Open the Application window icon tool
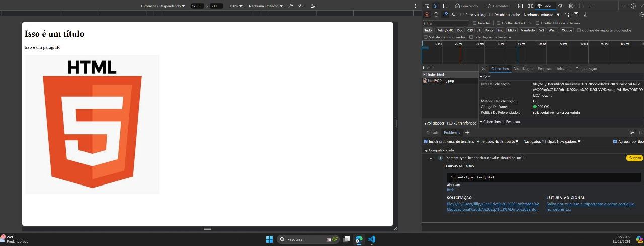Viewport: 644px width, 246px height. pyautogui.click(x=581, y=6)
